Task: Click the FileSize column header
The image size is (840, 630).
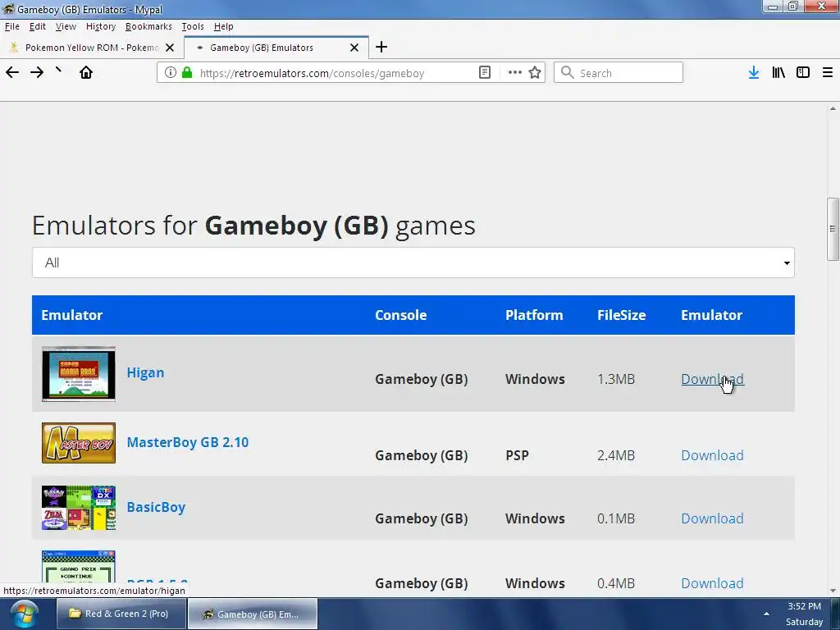Action: point(622,315)
